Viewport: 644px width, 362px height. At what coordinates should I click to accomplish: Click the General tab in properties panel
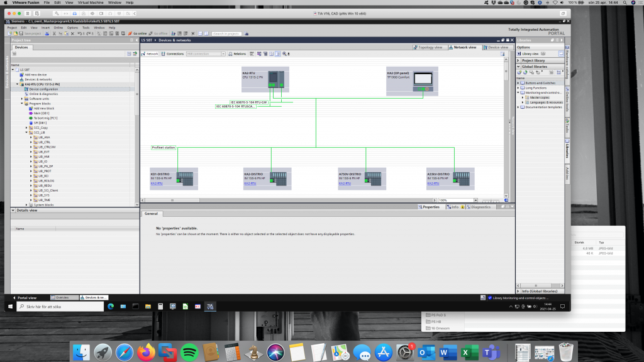pos(151,214)
